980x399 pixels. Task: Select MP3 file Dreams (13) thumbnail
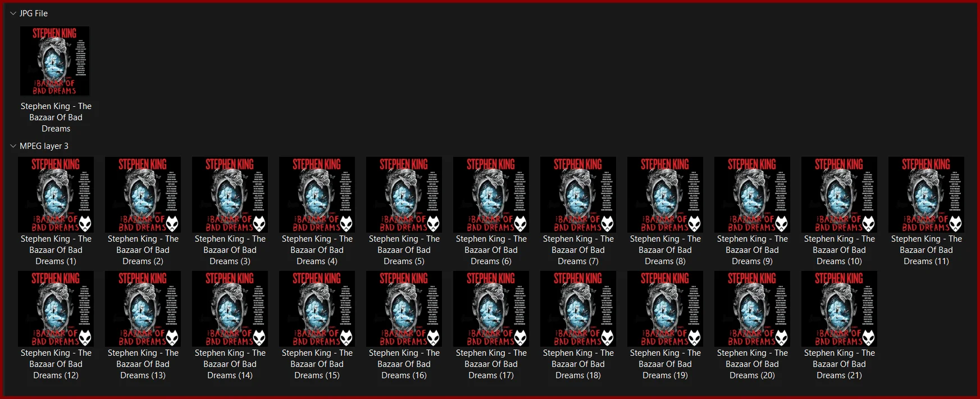point(143,309)
